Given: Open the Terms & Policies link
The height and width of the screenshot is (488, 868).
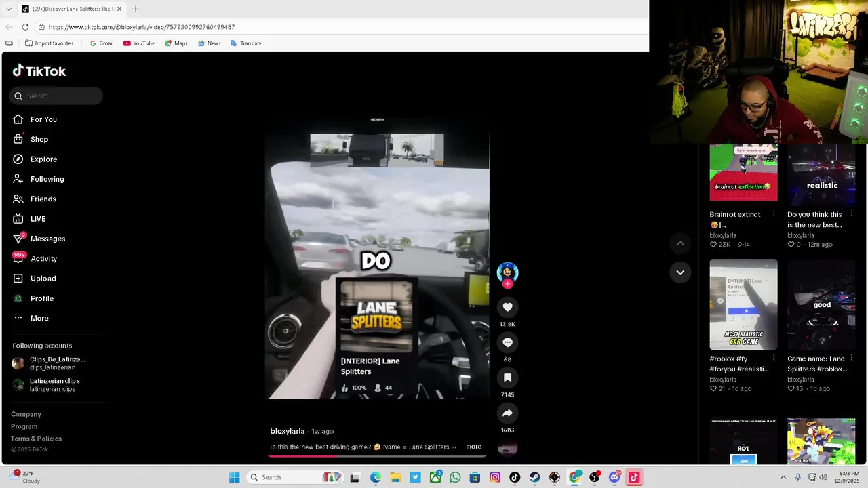Looking at the screenshot, I should pos(36,439).
